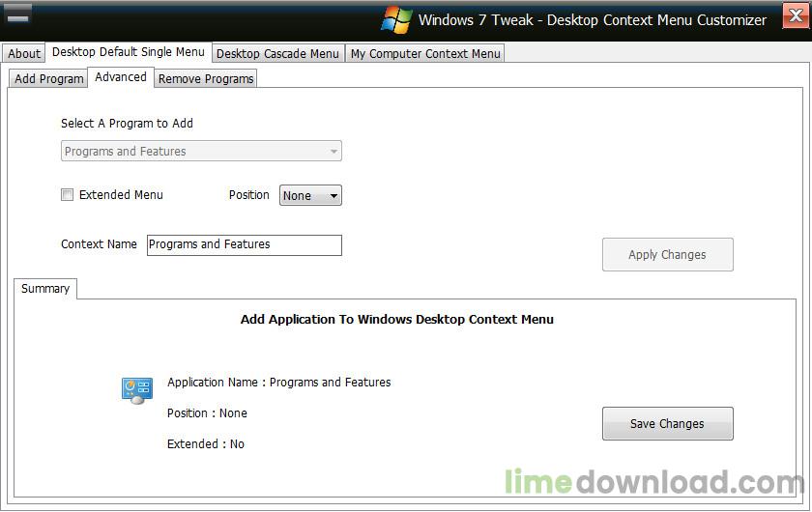This screenshot has width=812, height=512.
Task: Go to My Computer Context Menu tab
Action: 425,53
